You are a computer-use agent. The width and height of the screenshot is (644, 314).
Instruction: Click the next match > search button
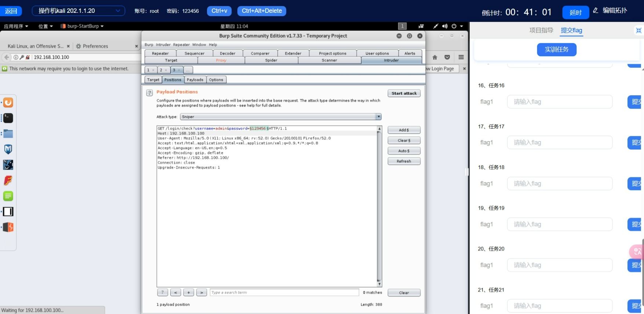point(201,292)
